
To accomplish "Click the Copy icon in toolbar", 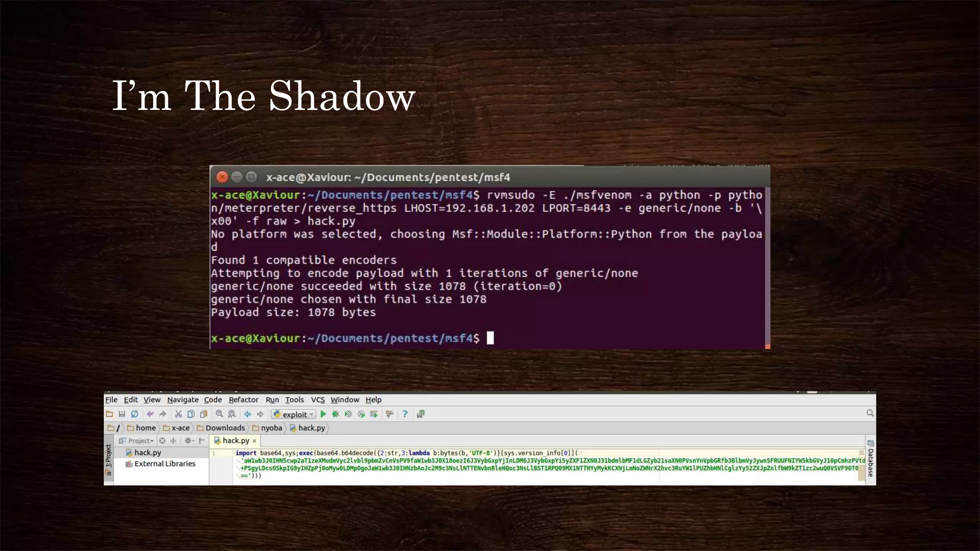I will [191, 414].
